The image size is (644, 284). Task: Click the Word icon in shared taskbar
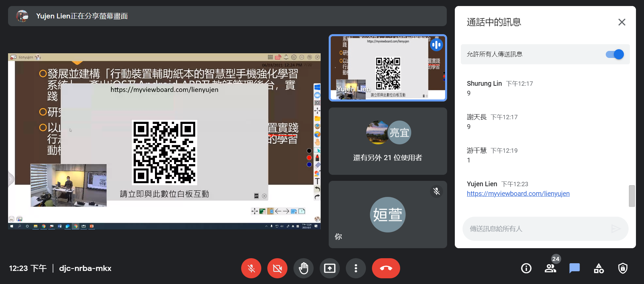click(x=60, y=226)
